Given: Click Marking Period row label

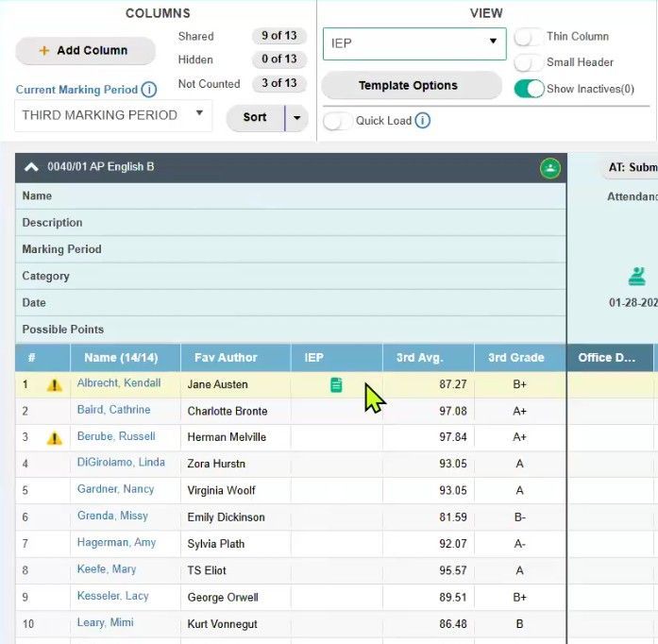Looking at the screenshot, I should pyautogui.click(x=61, y=249).
